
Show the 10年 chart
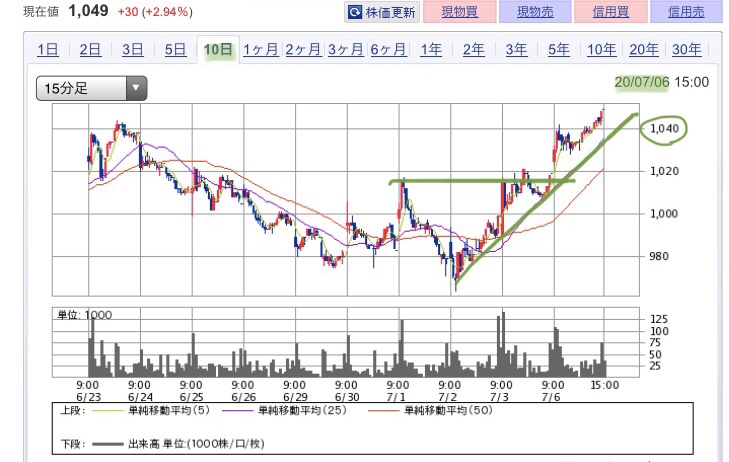[601, 49]
